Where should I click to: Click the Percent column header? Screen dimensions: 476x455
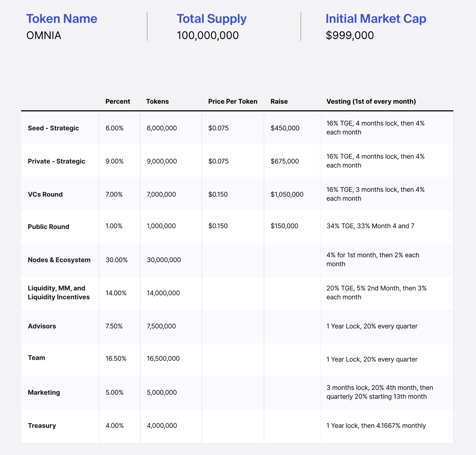tap(118, 101)
